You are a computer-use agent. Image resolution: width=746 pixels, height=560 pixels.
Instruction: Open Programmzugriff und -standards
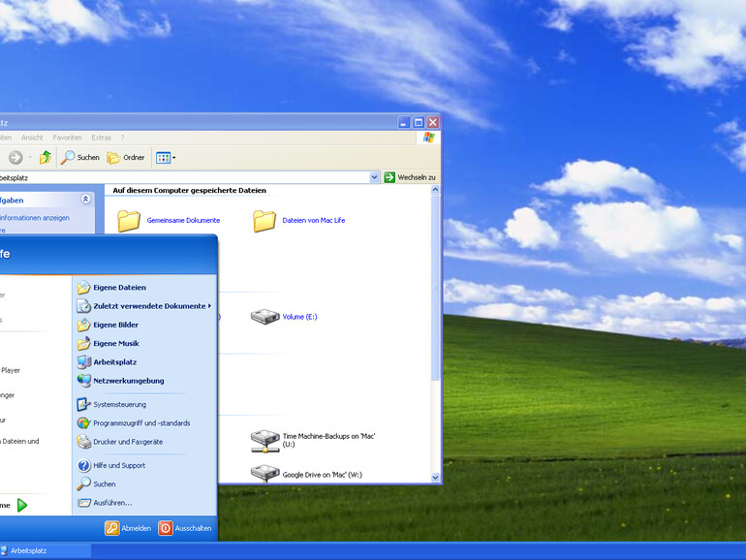[134, 423]
